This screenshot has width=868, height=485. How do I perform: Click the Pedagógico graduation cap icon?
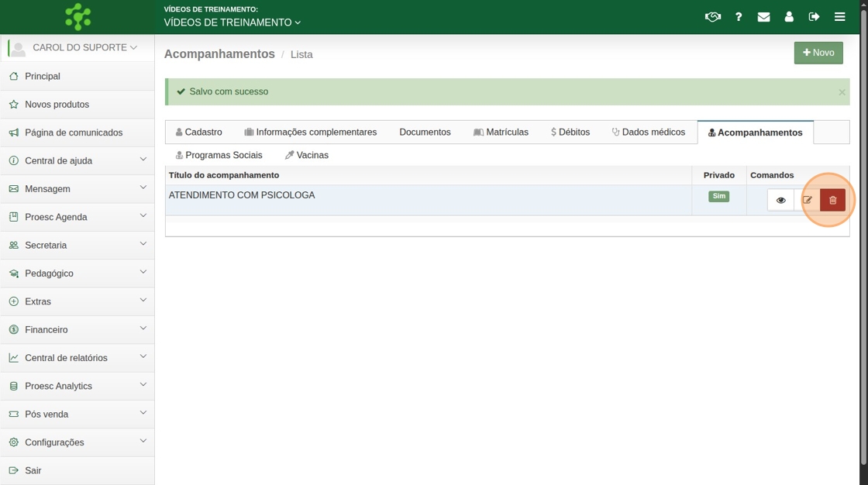[14, 273]
